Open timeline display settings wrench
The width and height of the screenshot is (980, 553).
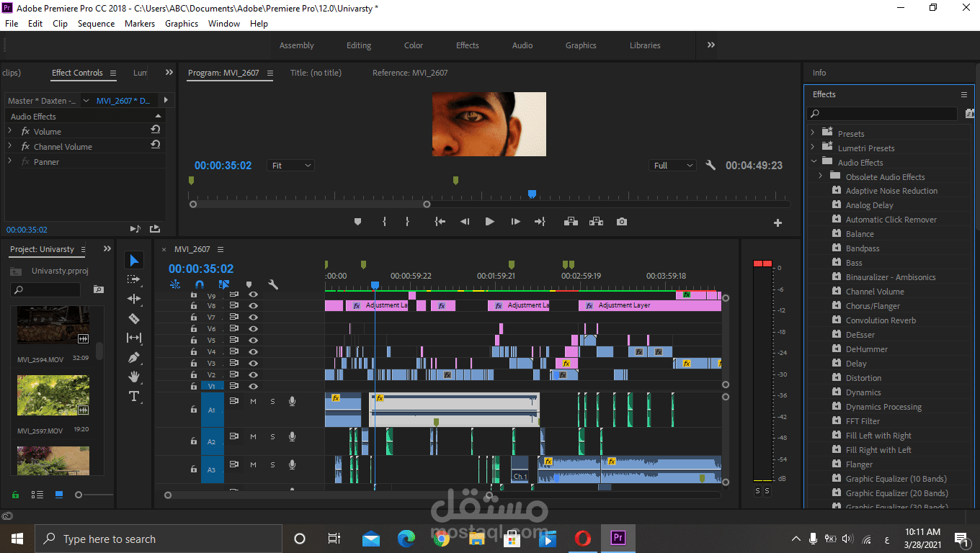click(273, 284)
